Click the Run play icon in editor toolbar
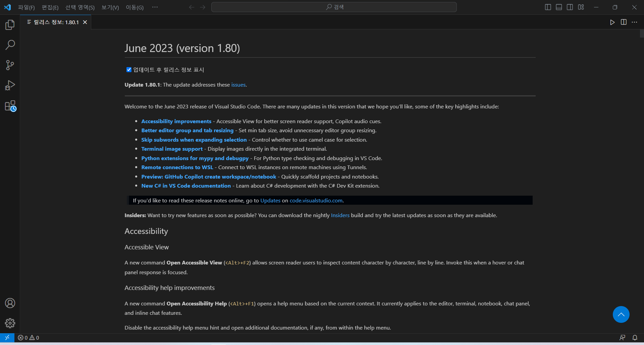This screenshot has width=644, height=345. 612,22
